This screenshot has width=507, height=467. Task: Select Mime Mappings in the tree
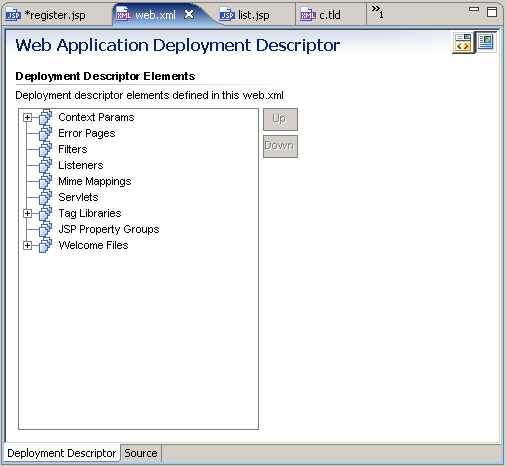95,181
